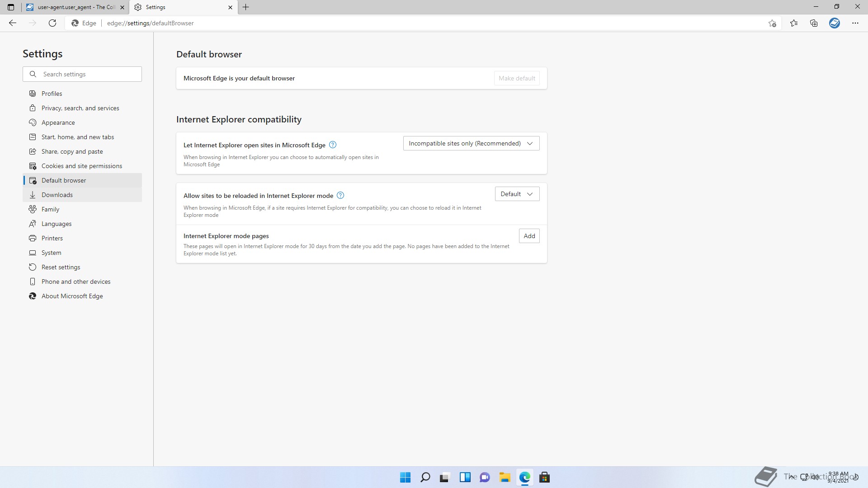Image resolution: width=868 pixels, height=488 pixels.
Task: Open the Favorites list icon
Action: coord(794,23)
